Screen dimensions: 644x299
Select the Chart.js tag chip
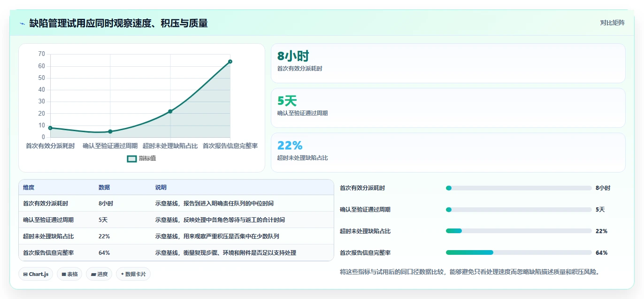36,274
